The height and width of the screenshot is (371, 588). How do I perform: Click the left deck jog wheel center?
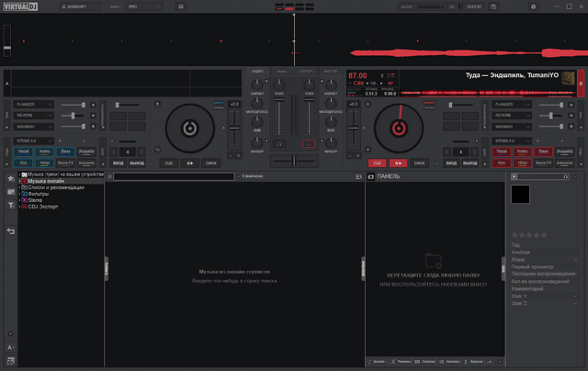[188, 129]
